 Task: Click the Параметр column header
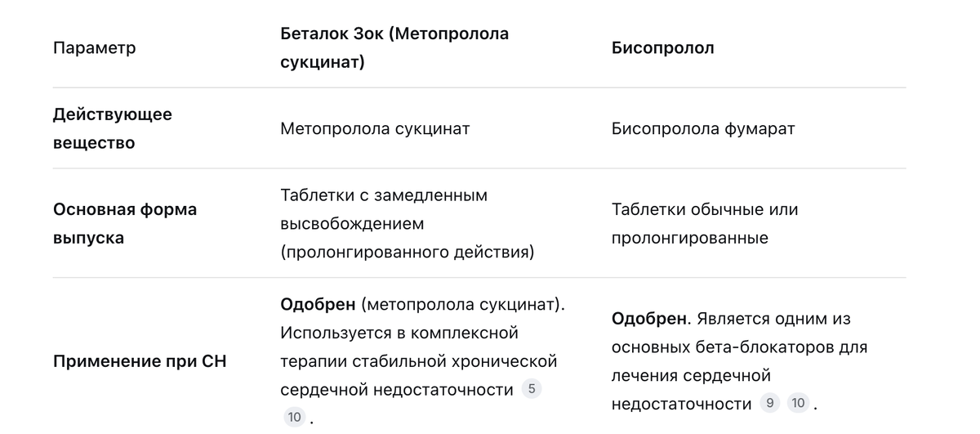(x=94, y=47)
